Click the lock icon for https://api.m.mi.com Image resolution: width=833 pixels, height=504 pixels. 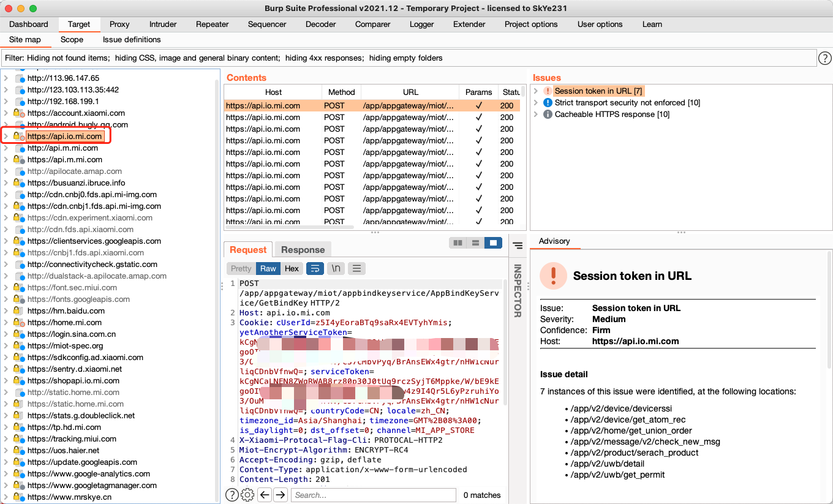19,160
